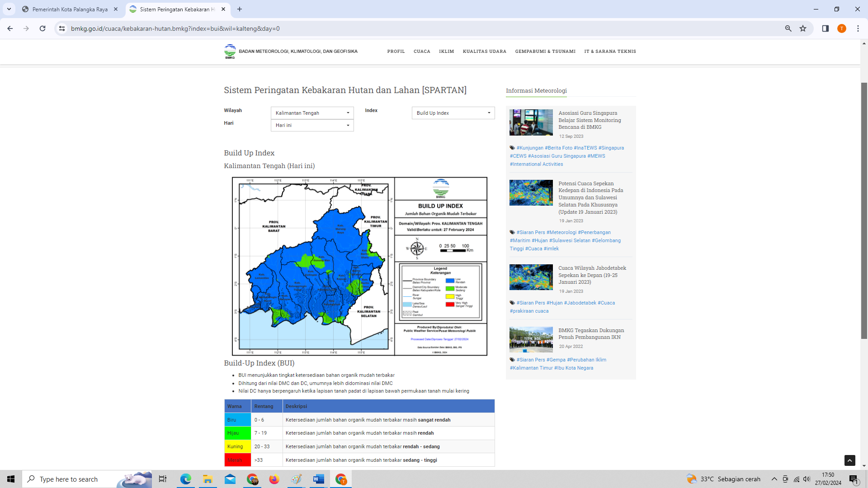The image size is (868, 488).
Task: Click the taskbar search box
Action: [87, 479]
